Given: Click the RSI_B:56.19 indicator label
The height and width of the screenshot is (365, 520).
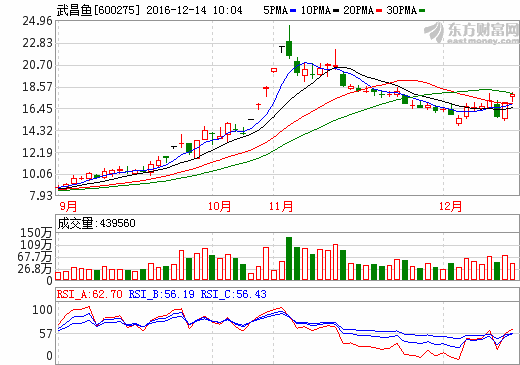Looking at the screenshot, I should coord(161,294).
